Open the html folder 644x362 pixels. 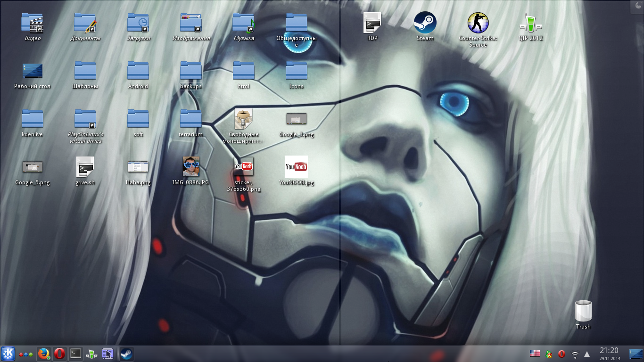pyautogui.click(x=244, y=71)
